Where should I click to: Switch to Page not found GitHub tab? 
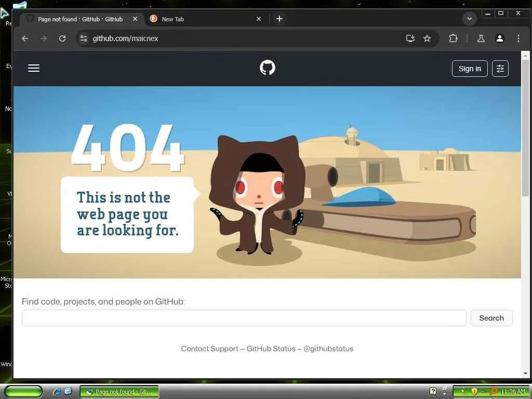[80, 19]
